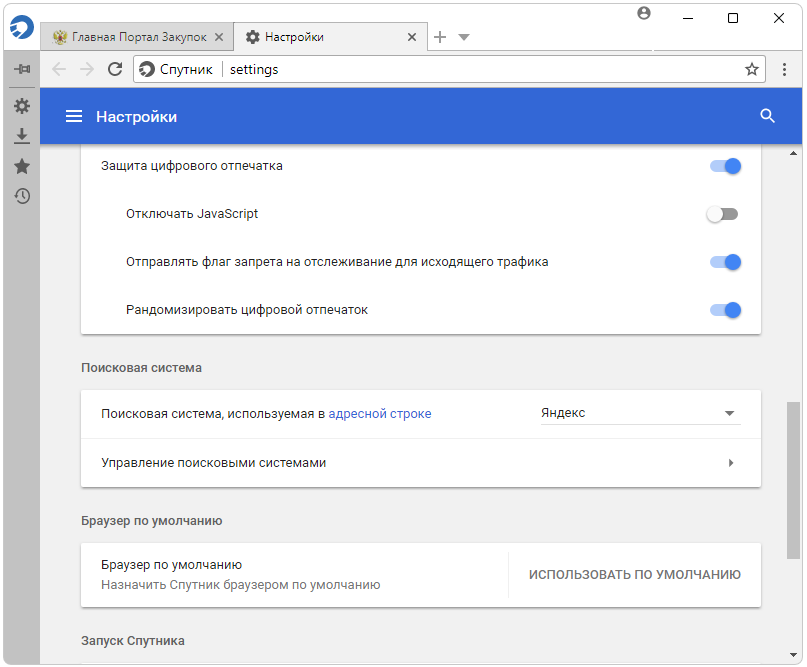The image size is (807, 667).
Task: Open downloads from the sidebar icon
Action: click(x=21, y=136)
